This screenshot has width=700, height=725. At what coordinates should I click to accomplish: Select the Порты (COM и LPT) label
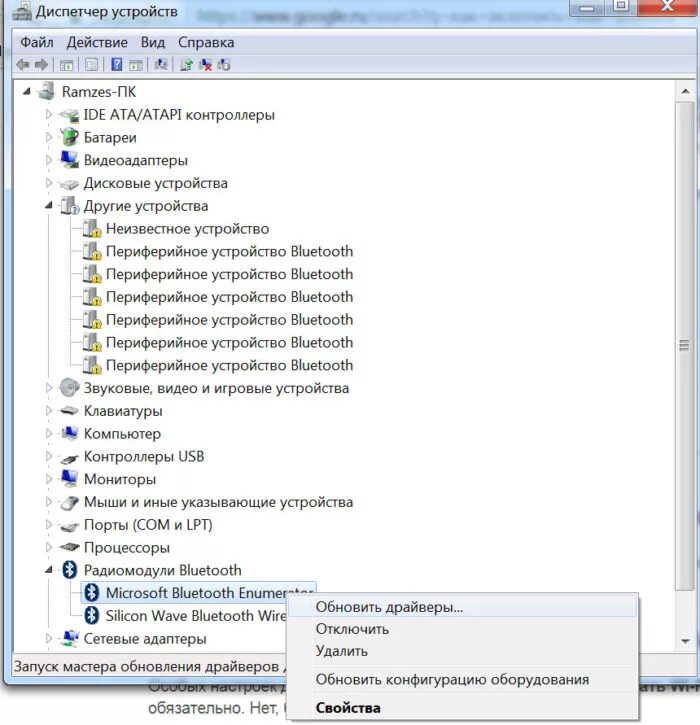[148, 525]
